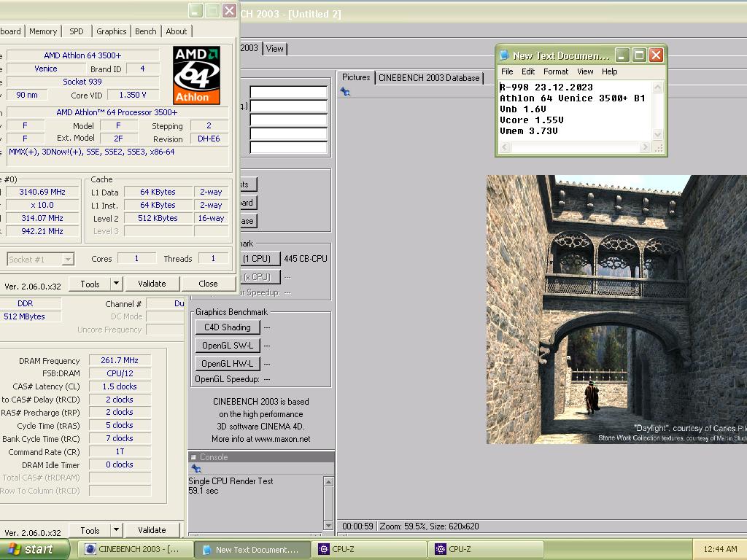Click the Notepad text line 'Vmem 3.73V'
Image resolution: width=747 pixels, height=560 pixels.
529,131
